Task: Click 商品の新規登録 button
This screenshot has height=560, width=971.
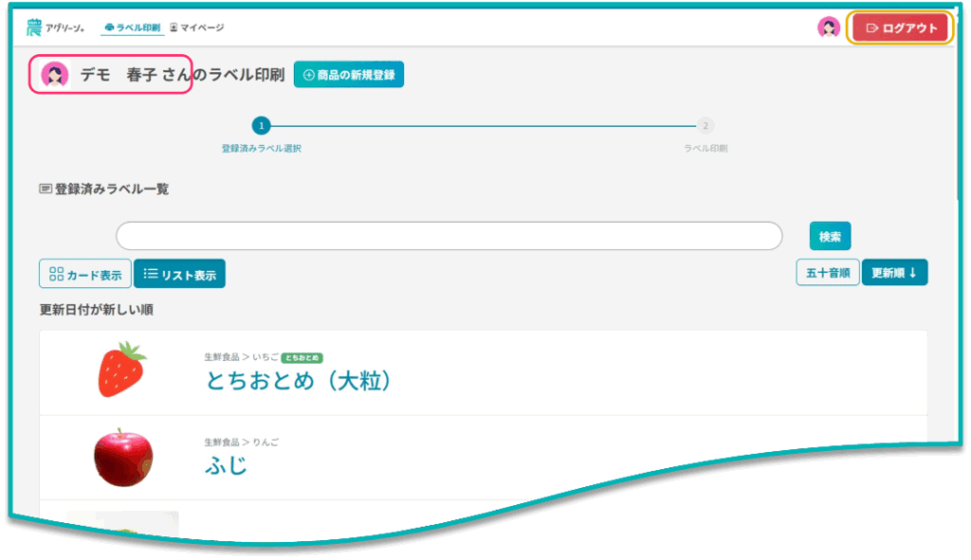Action: [x=349, y=75]
